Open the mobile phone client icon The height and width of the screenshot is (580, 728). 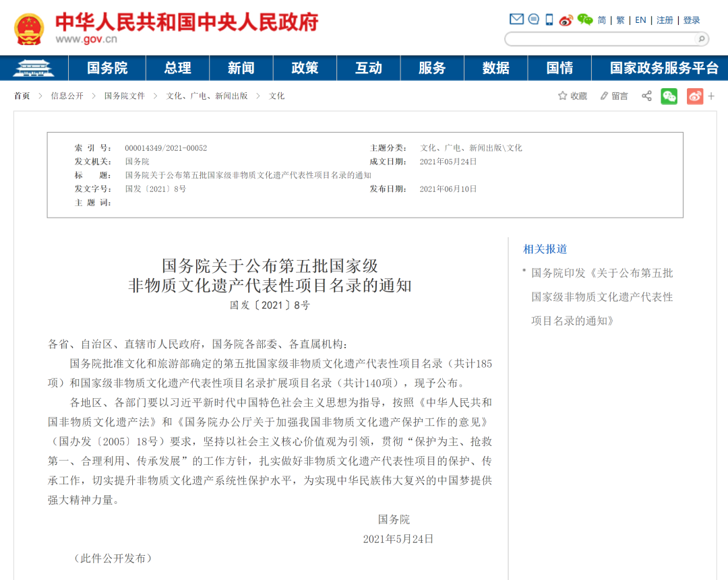[549, 20]
